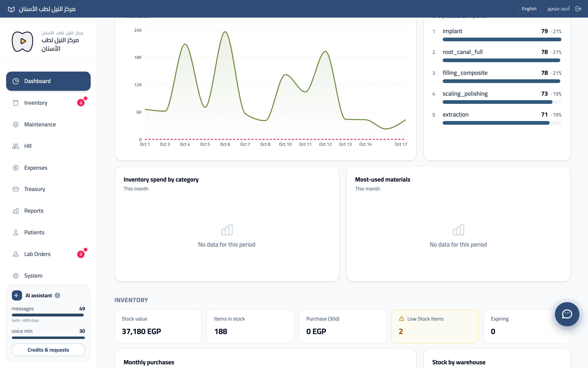Switch language with the English button
588x368 pixels.
[529, 9]
